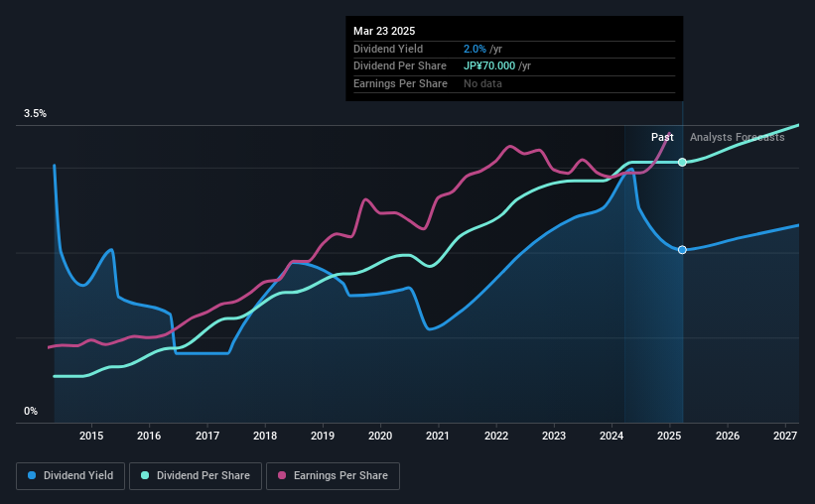Click the blue Dividend Yield legend dot
This screenshot has width=815, height=504.
(x=32, y=475)
